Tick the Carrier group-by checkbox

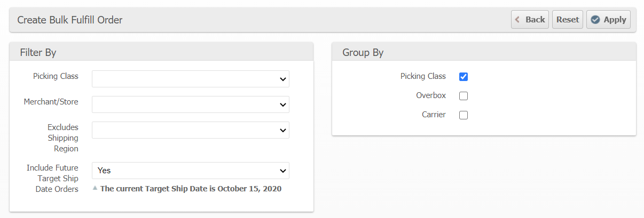(464, 115)
